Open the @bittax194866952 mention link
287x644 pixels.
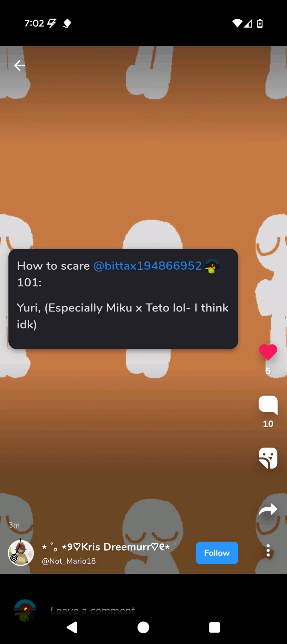pyautogui.click(x=148, y=266)
